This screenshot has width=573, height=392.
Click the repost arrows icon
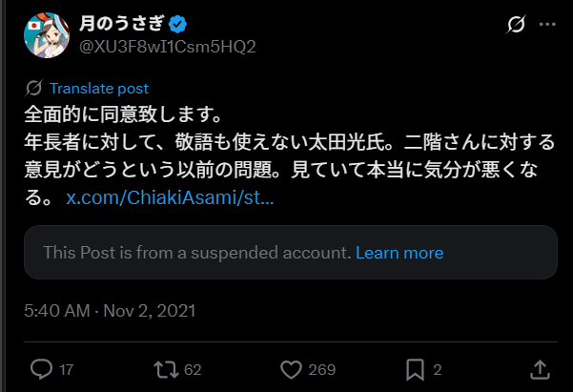click(168, 368)
